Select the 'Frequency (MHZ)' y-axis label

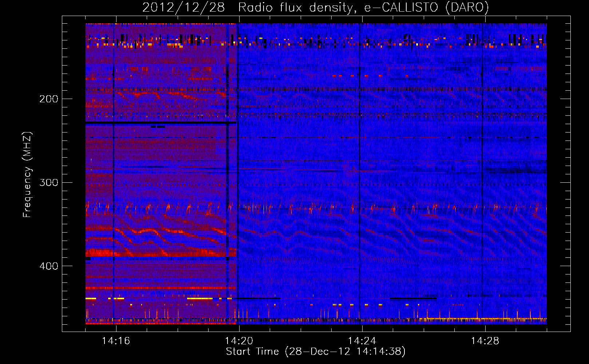click(x=27, y=175)
